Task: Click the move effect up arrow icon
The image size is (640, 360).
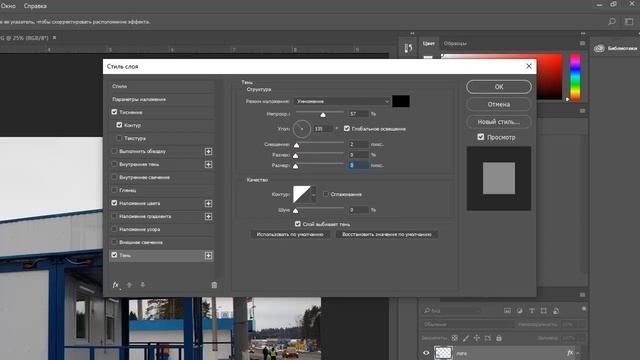Action: [129, 285]
